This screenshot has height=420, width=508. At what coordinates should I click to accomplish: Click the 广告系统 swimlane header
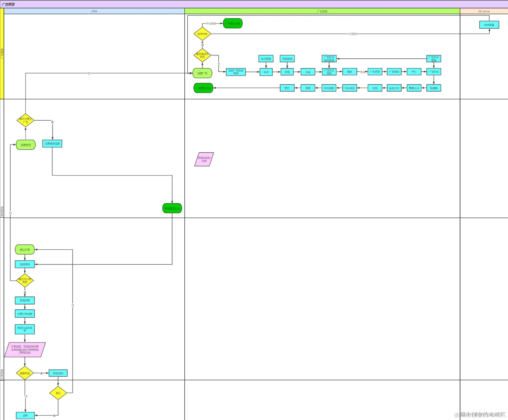coord(322,11)
